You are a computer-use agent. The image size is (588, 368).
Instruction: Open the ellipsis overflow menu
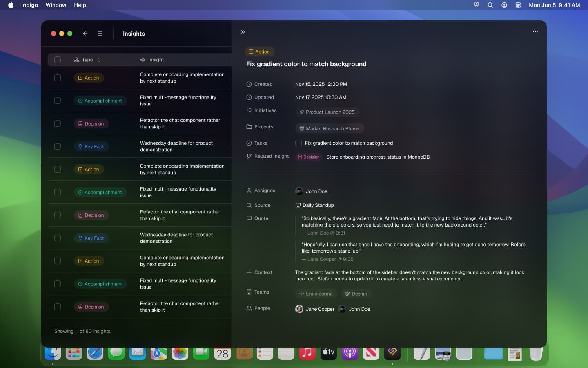click(x=535, y=31)
